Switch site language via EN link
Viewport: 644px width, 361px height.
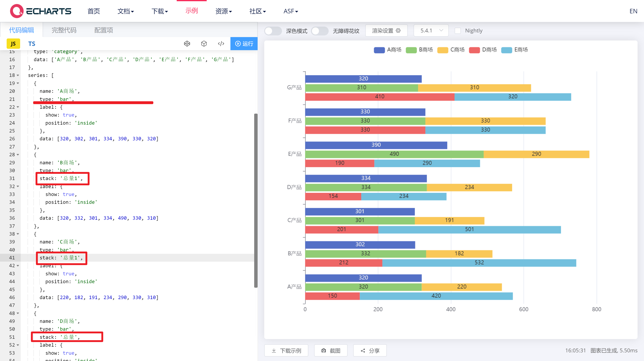click(634, 11)
